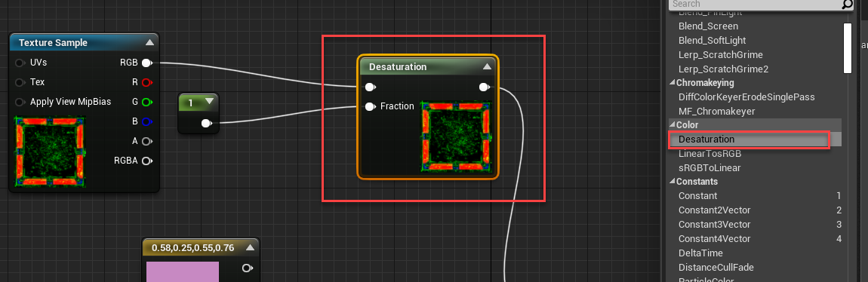
Task: Click the UVs input pin
Action: pyautogui.click(x=20, y=63)
